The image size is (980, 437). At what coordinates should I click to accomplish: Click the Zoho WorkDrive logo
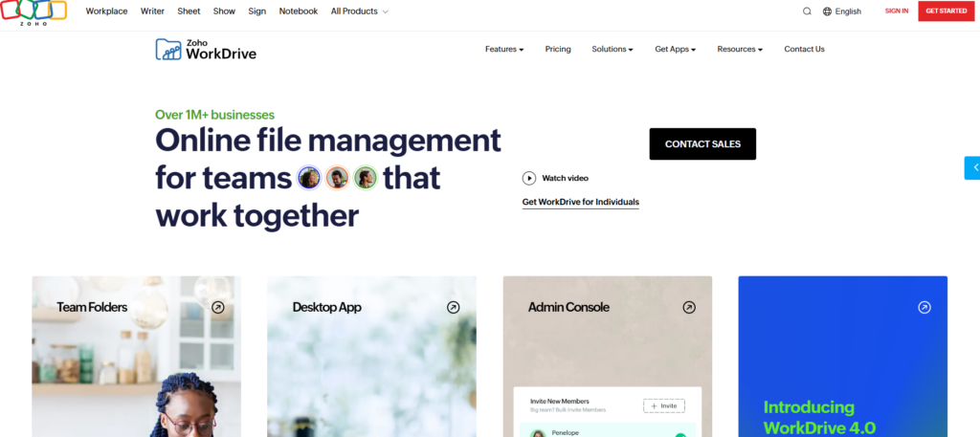[x=206, y=50]
